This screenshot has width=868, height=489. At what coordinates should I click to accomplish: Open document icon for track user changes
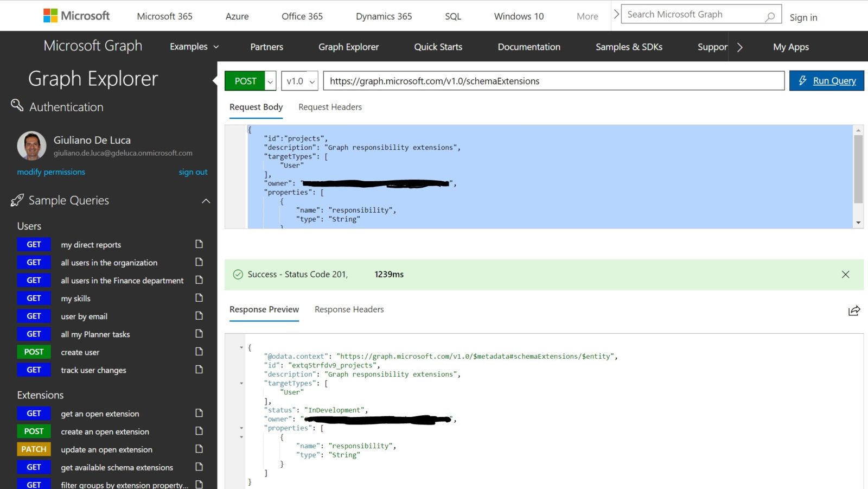point(199,370)
